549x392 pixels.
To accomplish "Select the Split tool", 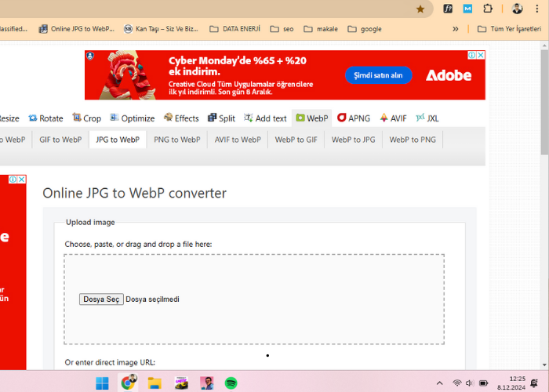I will pos(221,118).
